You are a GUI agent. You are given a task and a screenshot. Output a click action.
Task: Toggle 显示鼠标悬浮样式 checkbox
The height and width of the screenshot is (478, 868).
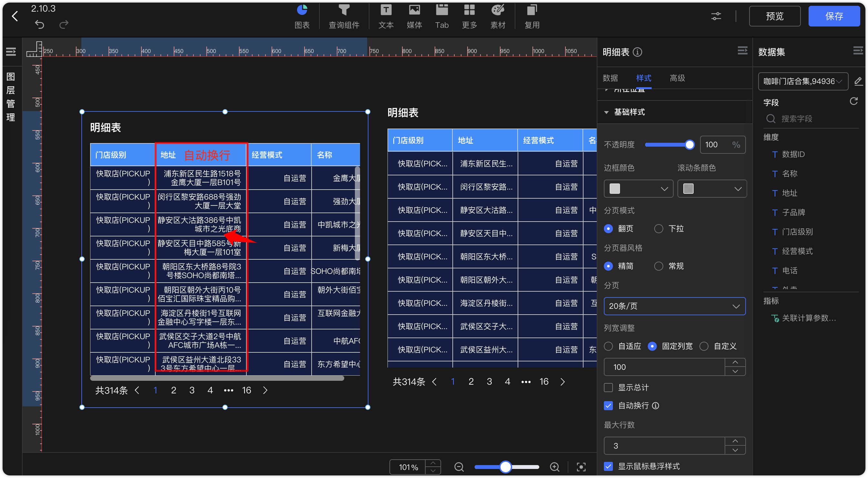tap(608, 466)
